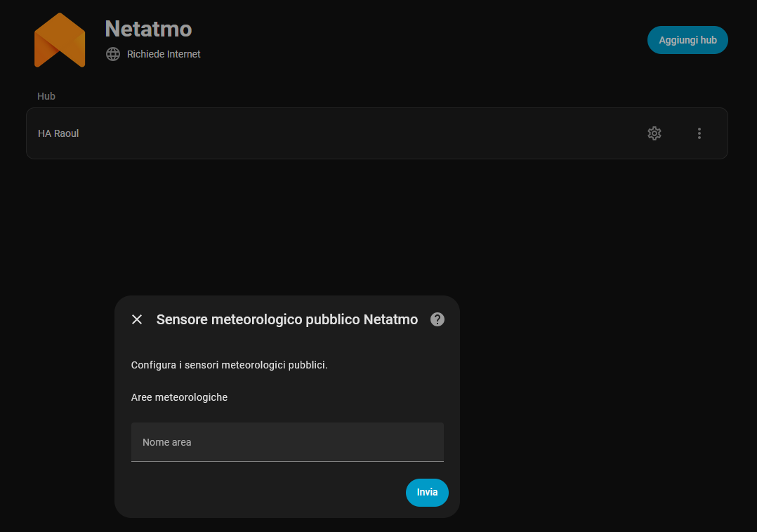
Task: Click the word Netatmo in the dialog title
Action: (x=390, y=319)
